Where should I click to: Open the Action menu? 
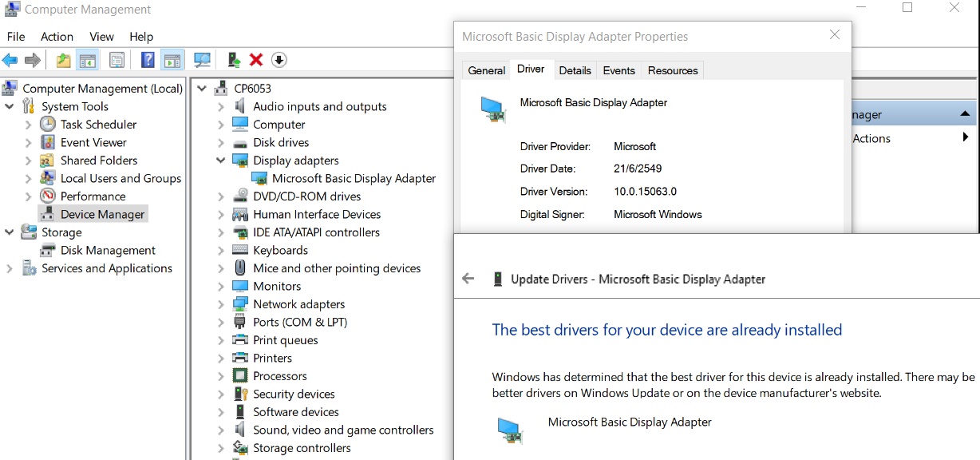(57, 37)
